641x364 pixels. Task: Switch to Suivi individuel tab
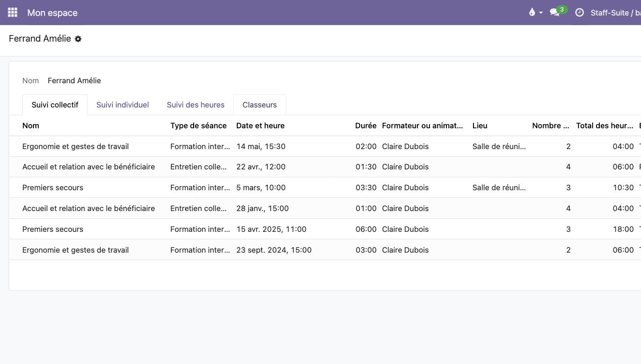pos(122,105)
